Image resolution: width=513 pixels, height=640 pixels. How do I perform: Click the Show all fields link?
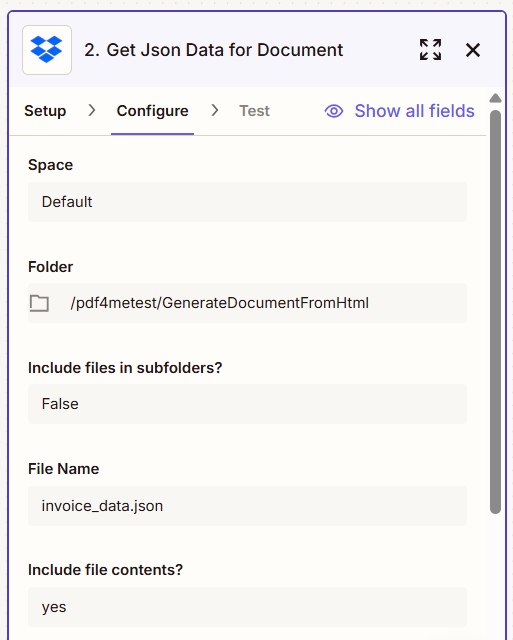[414, 111]
